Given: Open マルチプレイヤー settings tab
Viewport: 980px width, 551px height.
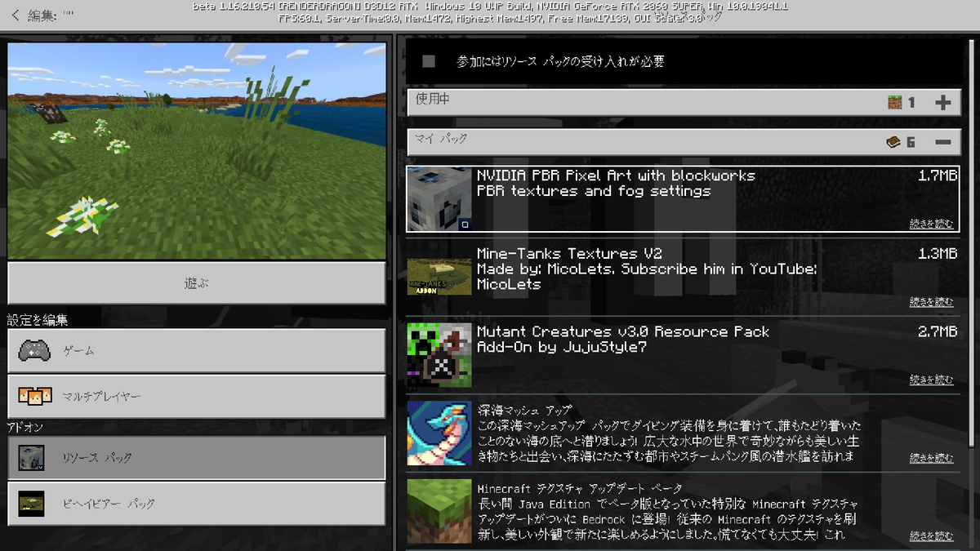Looking at the screenshot, I should coord(197,396).
